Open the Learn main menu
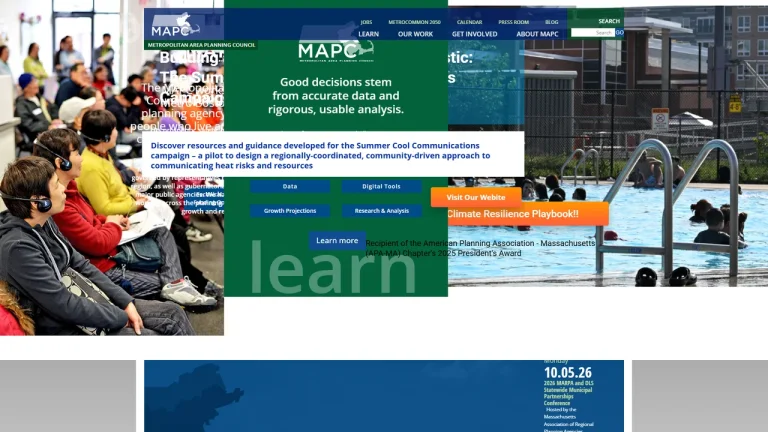This screenshot has width=768, height=432. pos(368,34)
